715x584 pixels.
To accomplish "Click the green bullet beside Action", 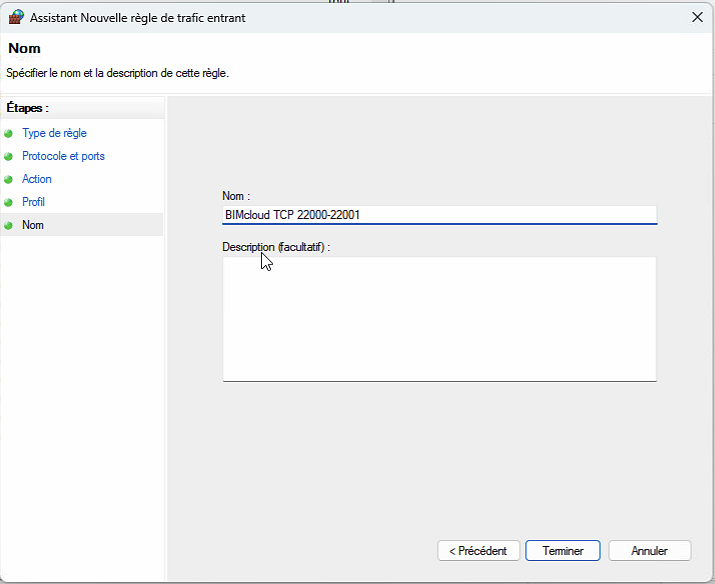I will [x=8, y=179].
